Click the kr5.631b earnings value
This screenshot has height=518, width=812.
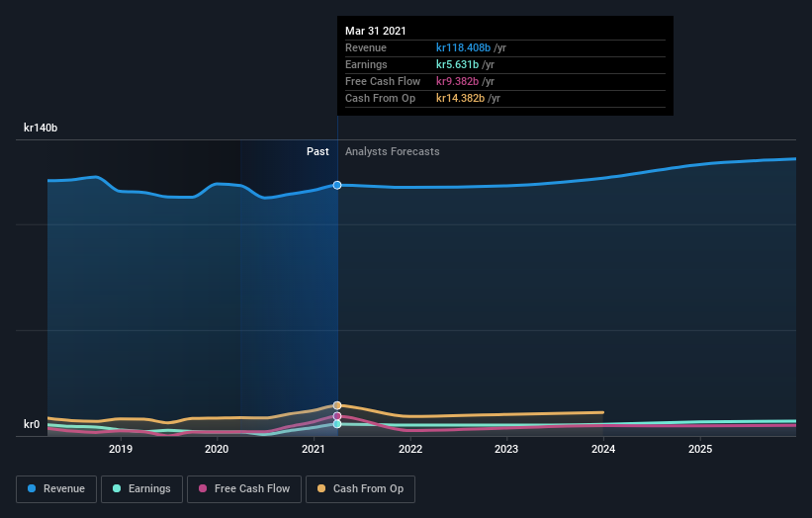[x=457, y=64]
